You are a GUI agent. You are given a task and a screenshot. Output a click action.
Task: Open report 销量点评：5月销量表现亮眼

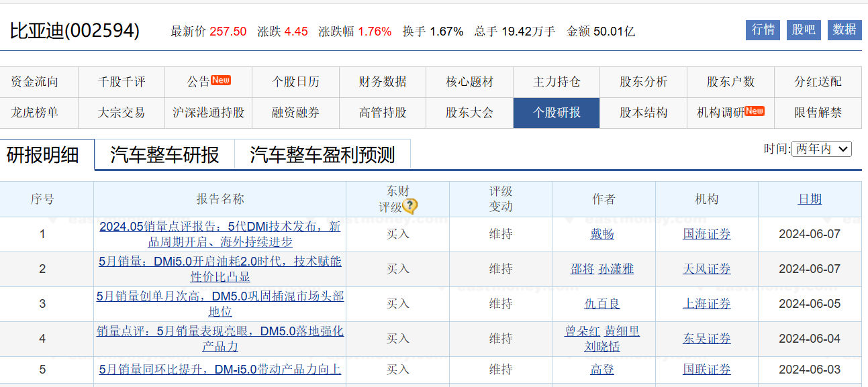tap(220, 339)
